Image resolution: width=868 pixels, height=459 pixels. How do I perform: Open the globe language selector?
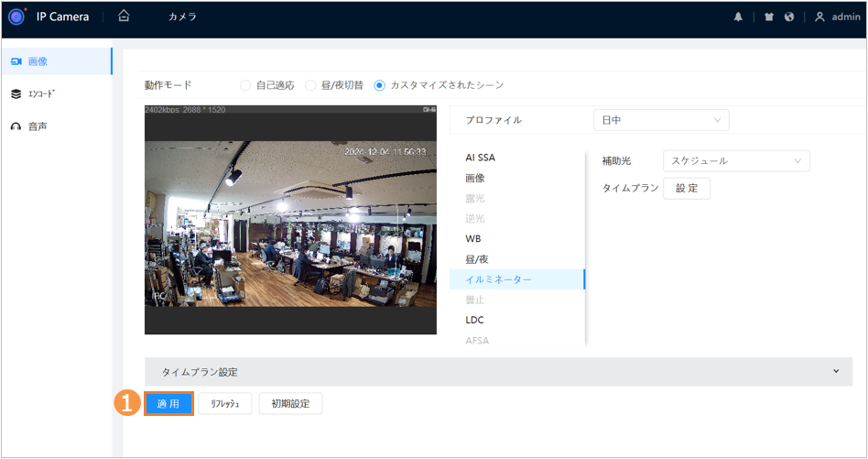789,17
